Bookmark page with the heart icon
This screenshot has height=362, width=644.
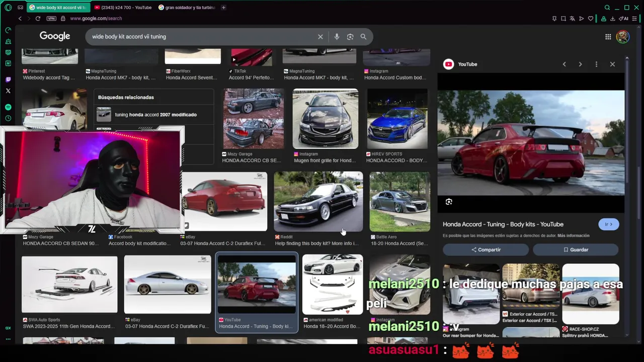click(x=590, y=19)
